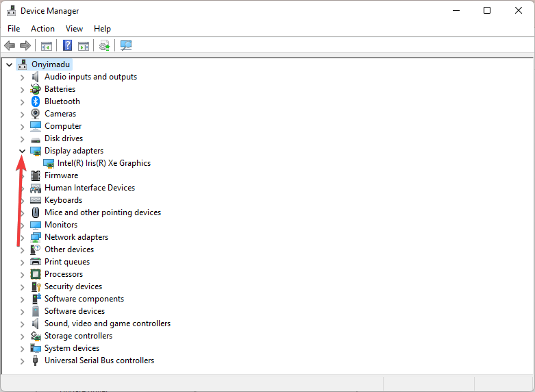
Task: Select the Display adapters label
Action: 74,151
